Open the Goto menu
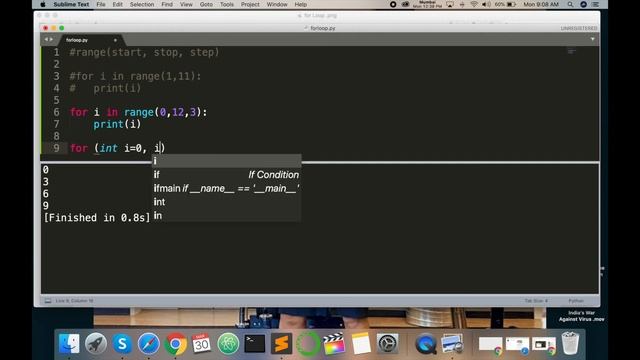640x360 pixels. [x=206, y=4]
